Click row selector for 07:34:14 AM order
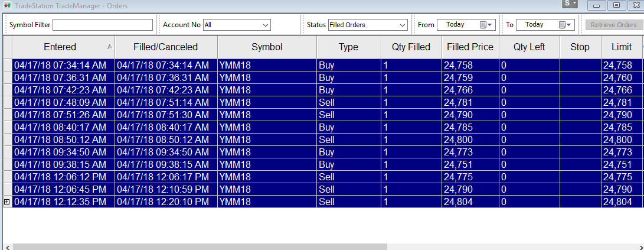644x250 pixels. (8, 65)
